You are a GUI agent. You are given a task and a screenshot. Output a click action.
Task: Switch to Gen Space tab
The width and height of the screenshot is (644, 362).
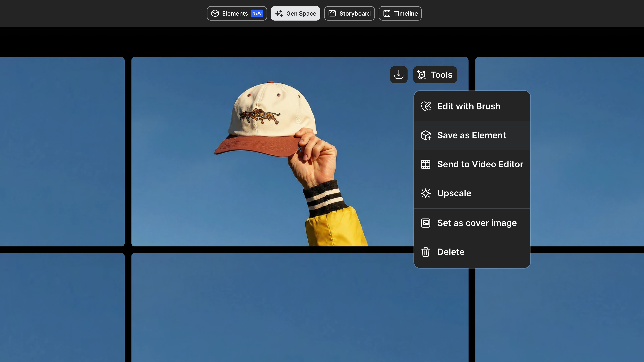(296, 13)
